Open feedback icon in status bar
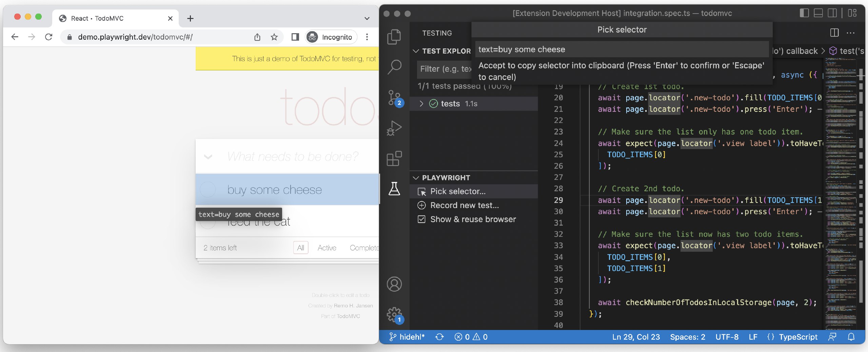Image resolution: width=868 pixels, height=352 pixels. [x=832, y=337]
